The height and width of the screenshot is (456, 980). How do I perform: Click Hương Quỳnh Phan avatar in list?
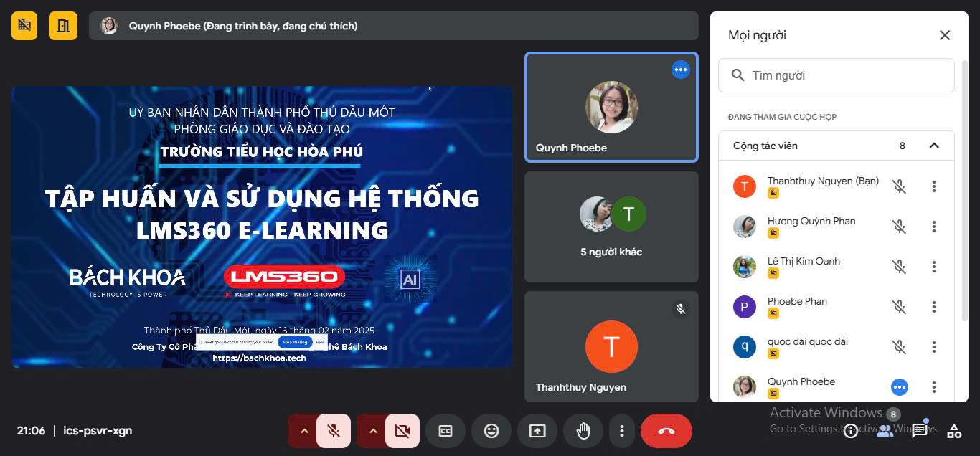[745, 227]
